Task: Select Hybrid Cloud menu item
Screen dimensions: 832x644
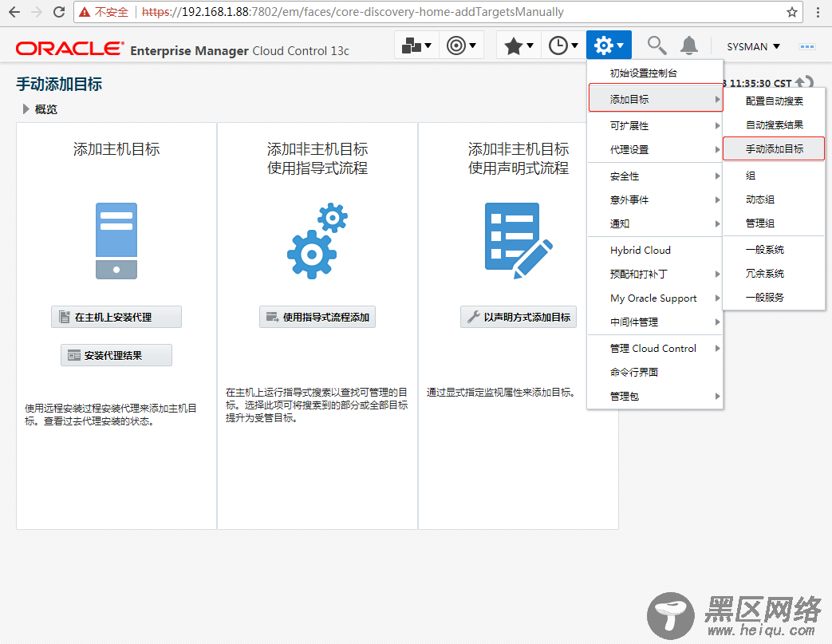Action: [x=655, y=250]
